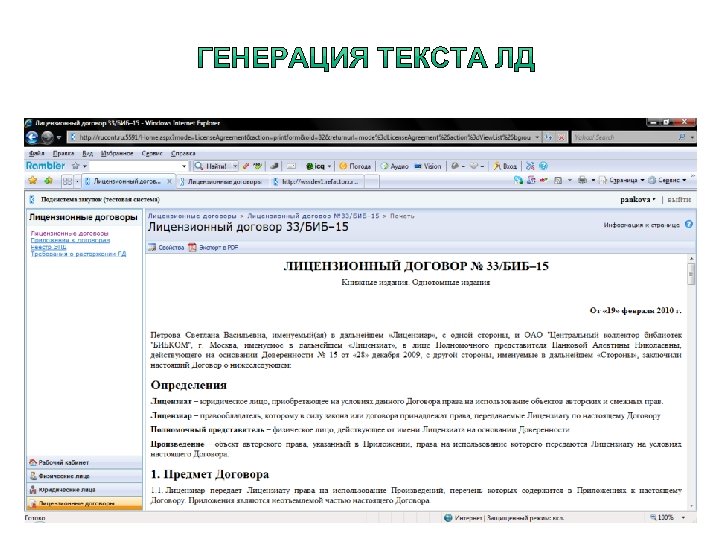Viewport: 720px width, 540px height.
Task: Click the Add to Favorites green star icon
Action: click(48, 180)
